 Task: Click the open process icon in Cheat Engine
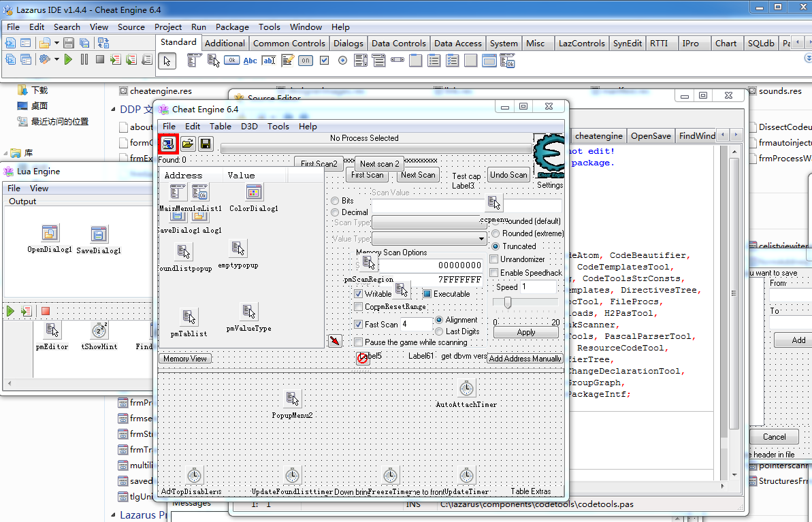tap(168, 144)
